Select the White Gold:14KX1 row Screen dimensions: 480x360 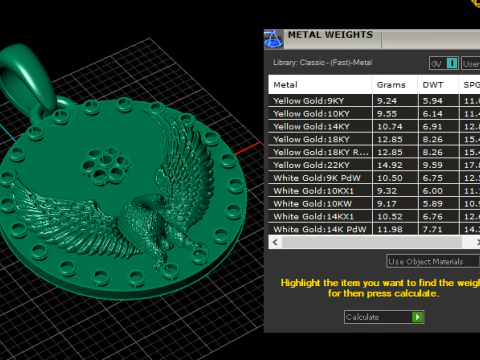(374, 217)
